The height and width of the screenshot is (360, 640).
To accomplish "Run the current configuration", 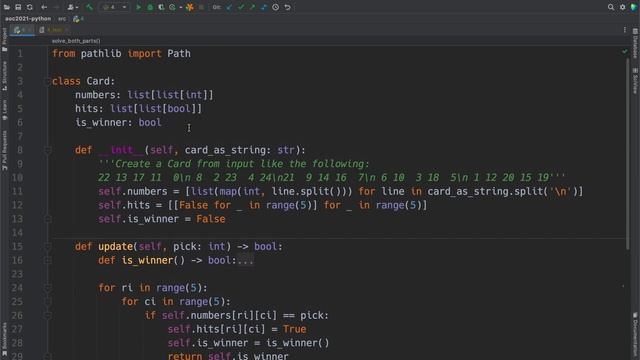I will 139,7.
